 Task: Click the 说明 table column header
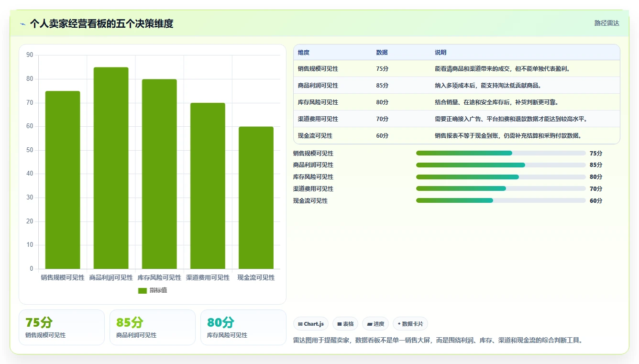pyautogui.click(x=441, y=53)
